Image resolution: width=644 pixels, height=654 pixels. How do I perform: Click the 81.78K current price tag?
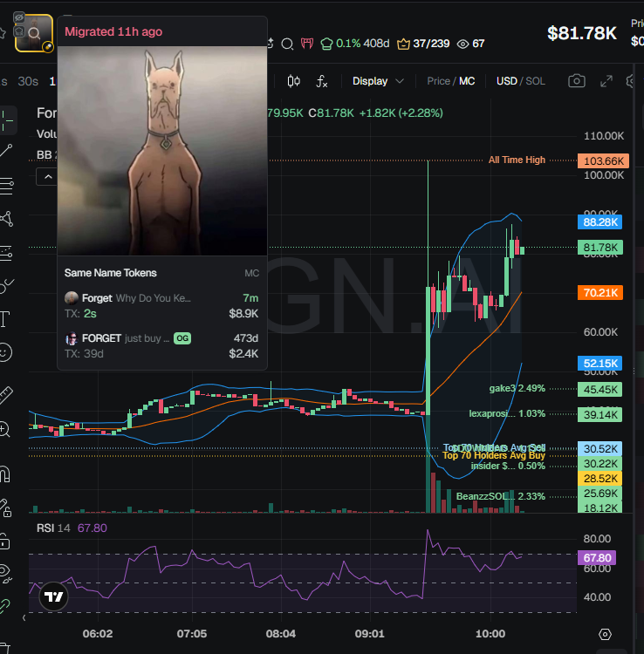click(599, 248)
